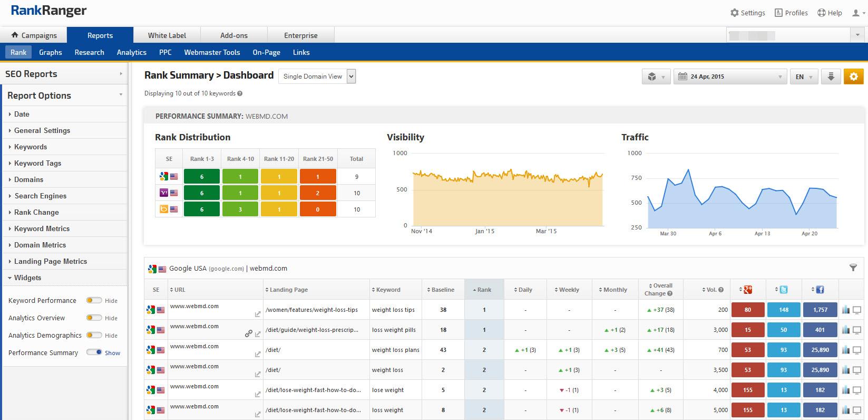
Task: Open Profiles in top bar
Action: coord(791,13)
